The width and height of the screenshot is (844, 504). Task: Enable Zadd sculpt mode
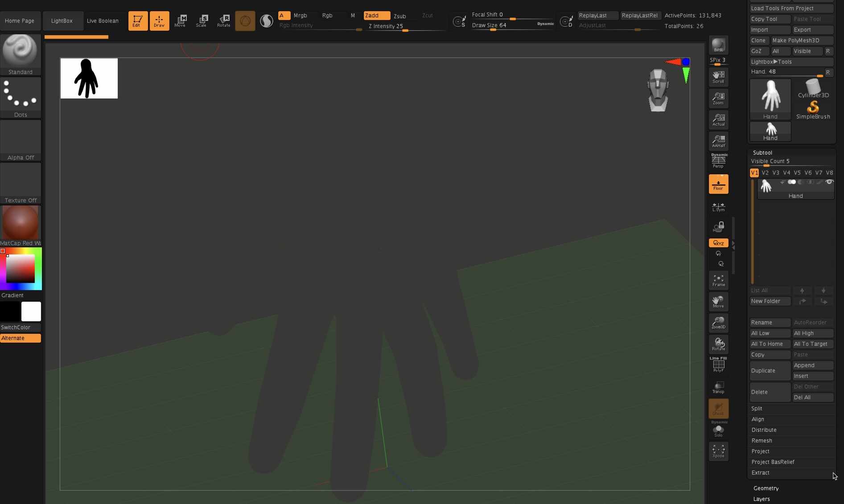pyautogui.click(x=377, y=16)
